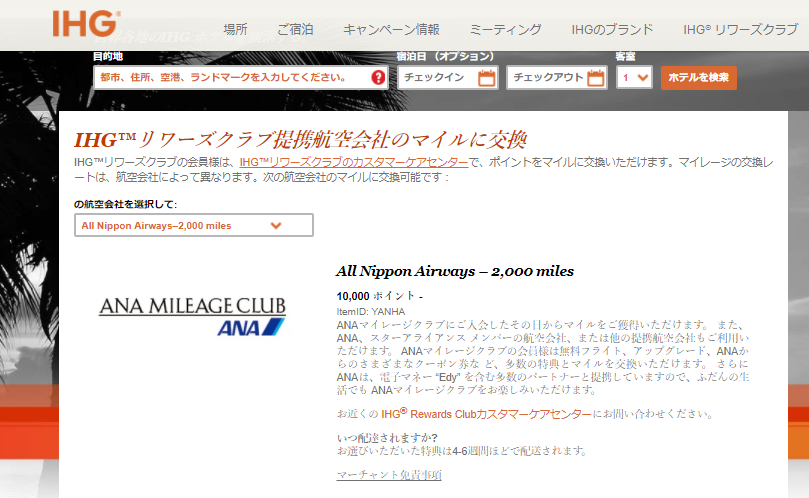Viewport: 809px width, 498px height.
Task: Click the red help question mark icon
Action: click(x=378, y=77)
